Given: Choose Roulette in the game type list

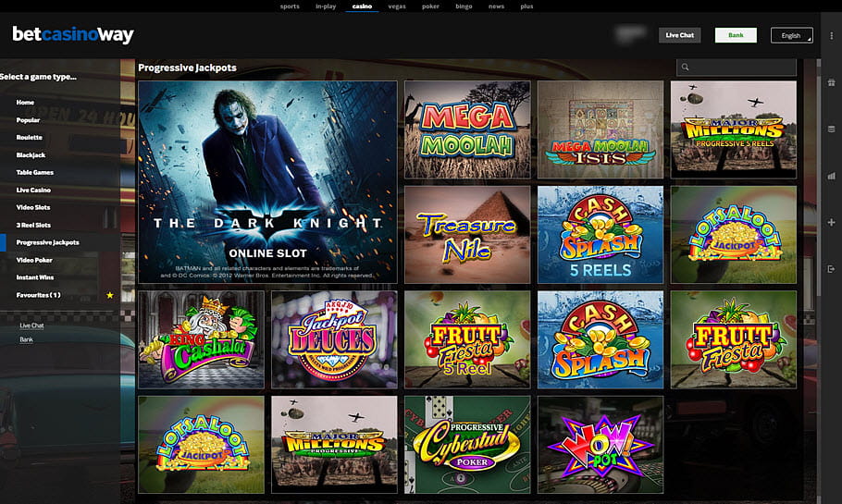Looking at the screenshot, I should [x=29, y=138].
